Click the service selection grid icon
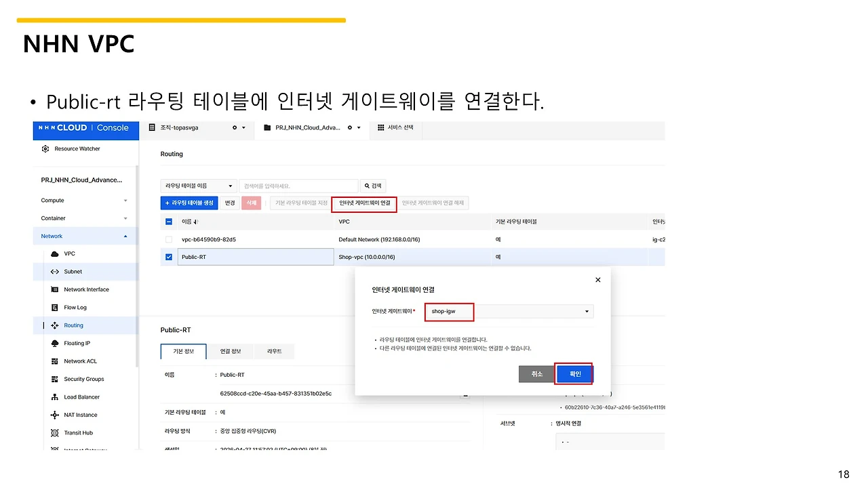 coord(381,127)
